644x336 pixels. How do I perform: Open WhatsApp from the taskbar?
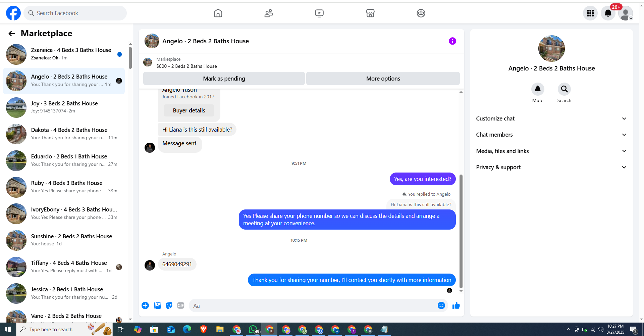pos(253,329)
